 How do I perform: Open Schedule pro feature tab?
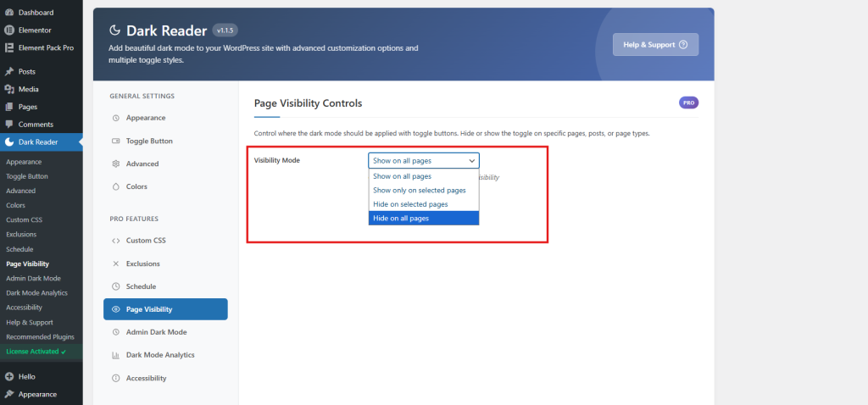[x=165, y=286]
